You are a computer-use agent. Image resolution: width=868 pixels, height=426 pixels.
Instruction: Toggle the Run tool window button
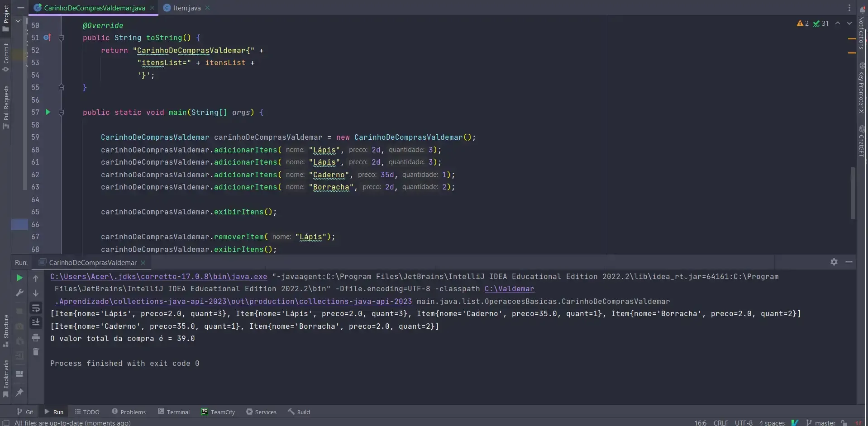(54, 412)
